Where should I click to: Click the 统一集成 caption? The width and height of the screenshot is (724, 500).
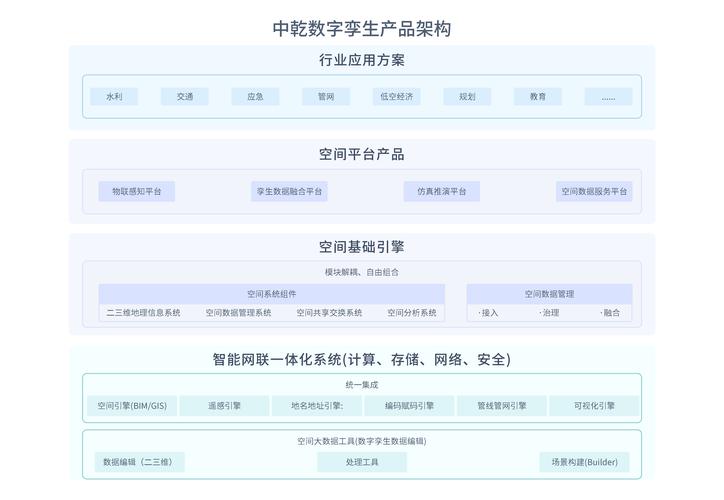coord(362,385)
